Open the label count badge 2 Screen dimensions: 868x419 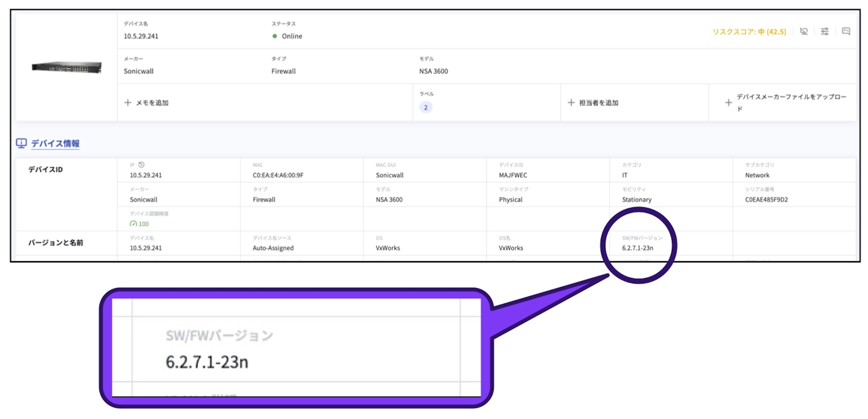click(426, 107)
